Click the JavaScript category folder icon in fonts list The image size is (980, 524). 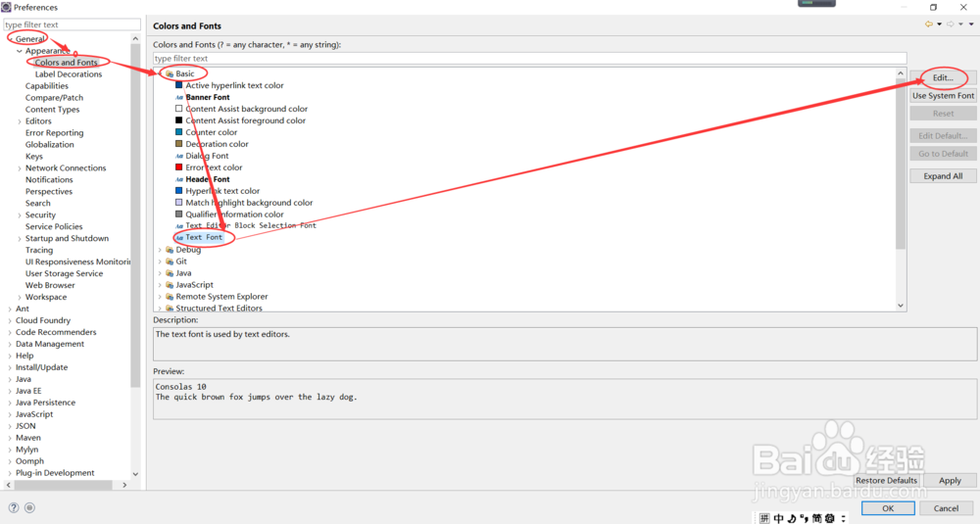[170, 285]
